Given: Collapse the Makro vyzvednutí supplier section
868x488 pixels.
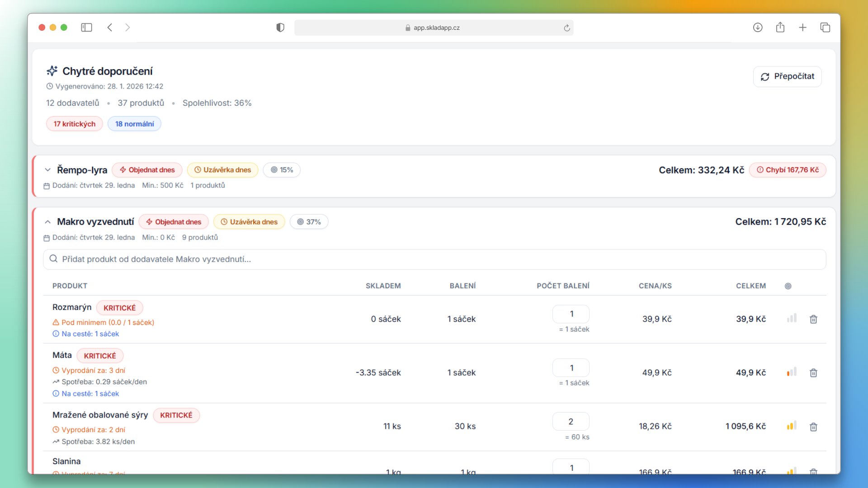Looking at the screenshot, I should (47, 222).
